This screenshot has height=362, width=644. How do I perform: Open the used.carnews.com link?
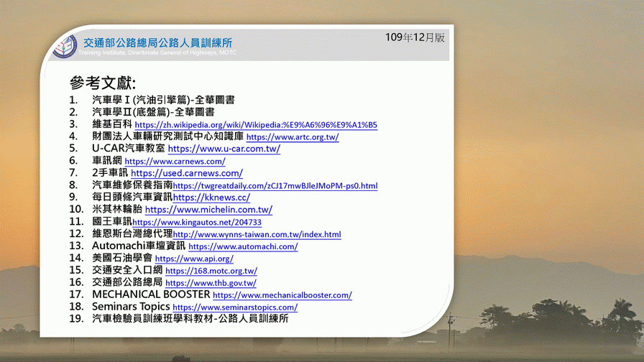coord(186,174)
